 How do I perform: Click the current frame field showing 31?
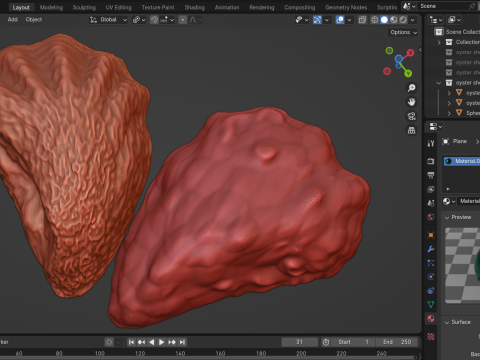[300, 342]
